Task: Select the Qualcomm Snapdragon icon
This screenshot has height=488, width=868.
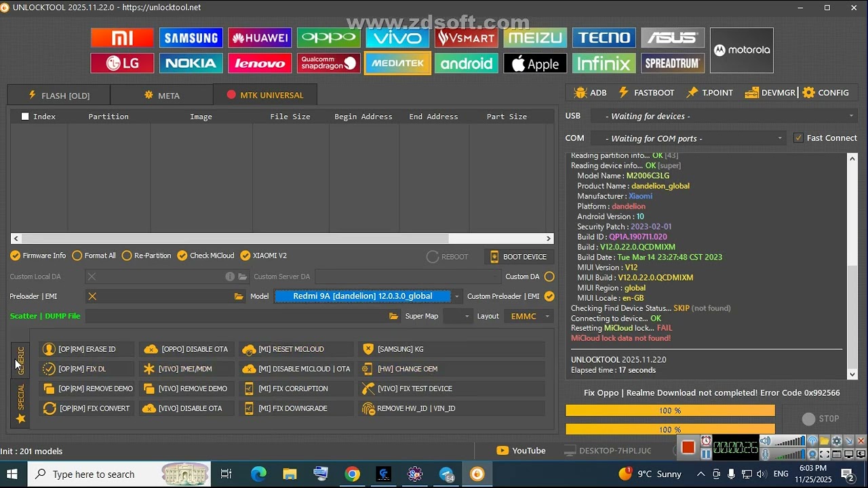Action: pos(329,63)
